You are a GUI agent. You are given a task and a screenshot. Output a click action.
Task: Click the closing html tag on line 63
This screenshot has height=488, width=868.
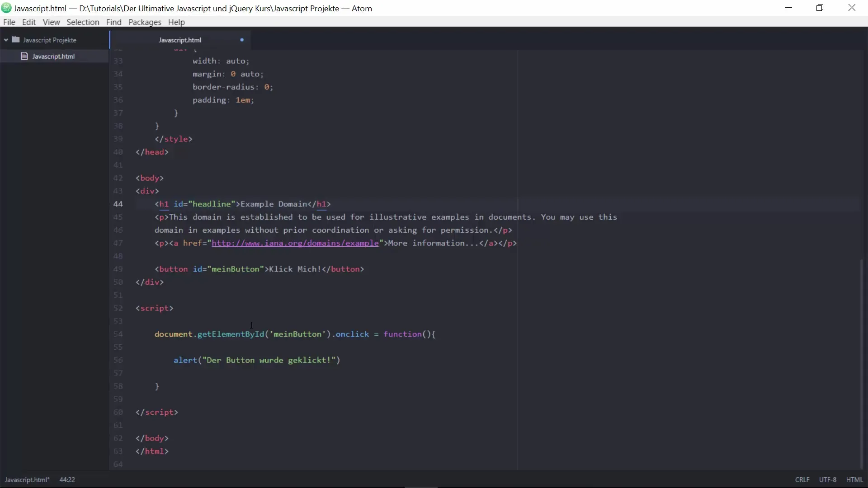pyautogui.click(x=152, y=451)
